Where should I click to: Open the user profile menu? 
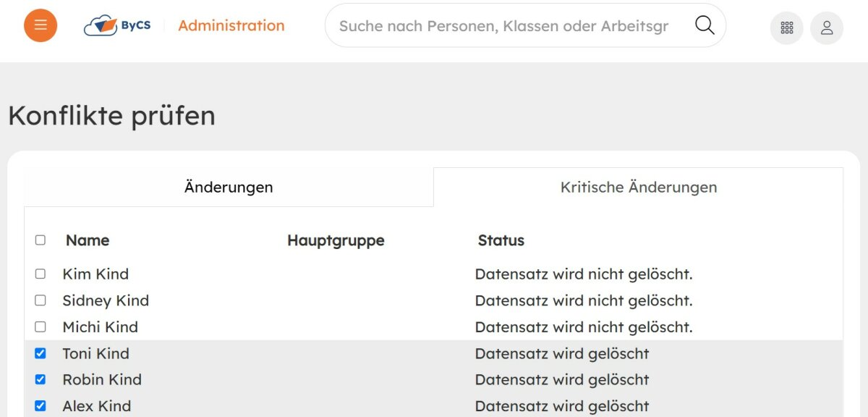tap(827, 28)
